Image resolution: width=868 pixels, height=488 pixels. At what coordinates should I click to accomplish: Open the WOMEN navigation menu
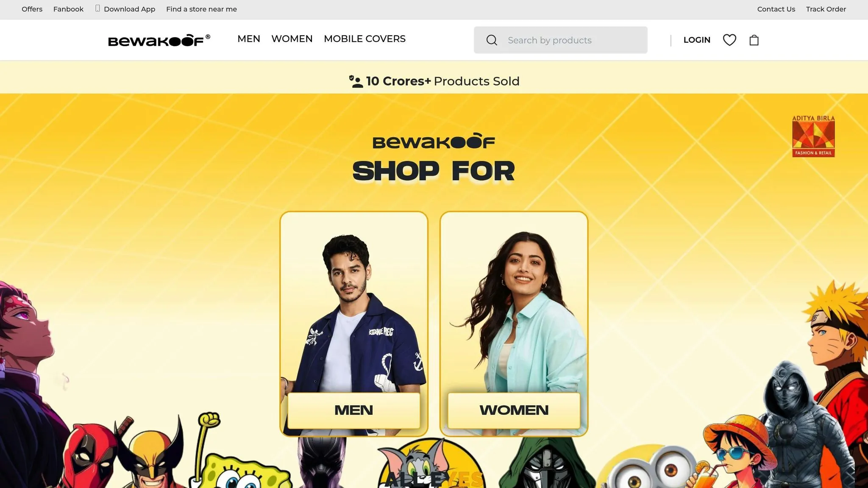point(292,39)
